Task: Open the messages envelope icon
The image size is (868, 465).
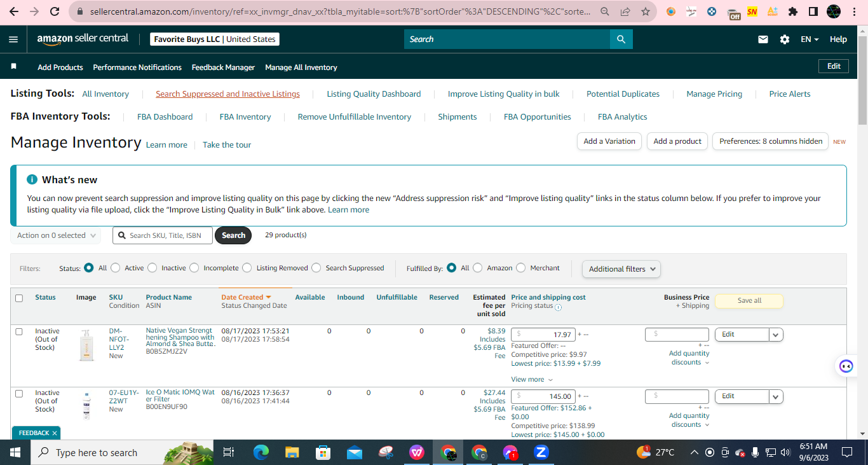Action: pos(763,39)
